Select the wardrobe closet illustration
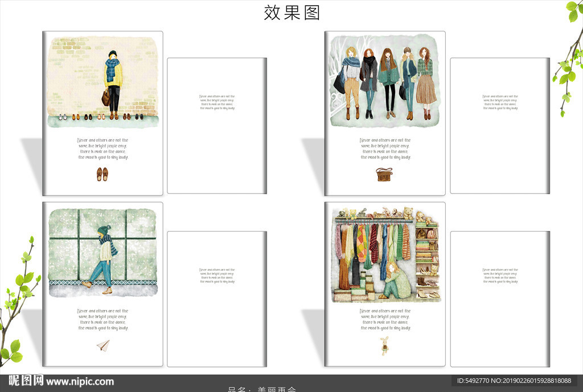Screen dimensions: 583x392 click(x=386, y=254)
